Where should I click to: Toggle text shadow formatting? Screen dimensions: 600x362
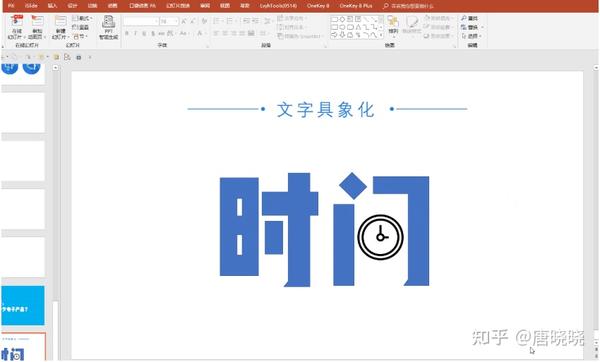click(x=153, y=34)
